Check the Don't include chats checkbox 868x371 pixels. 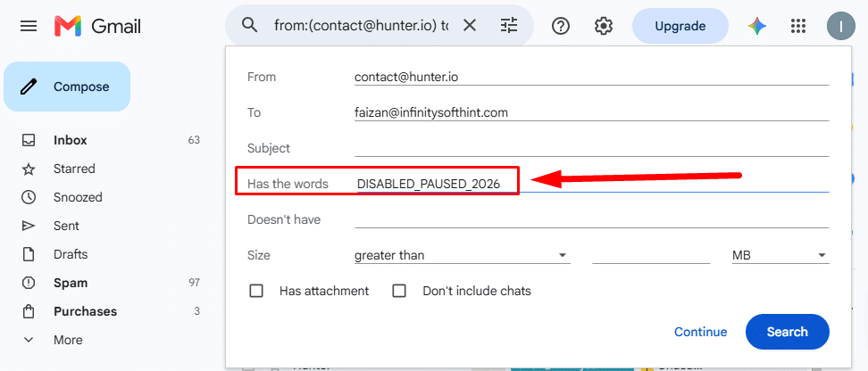point(399,291)
